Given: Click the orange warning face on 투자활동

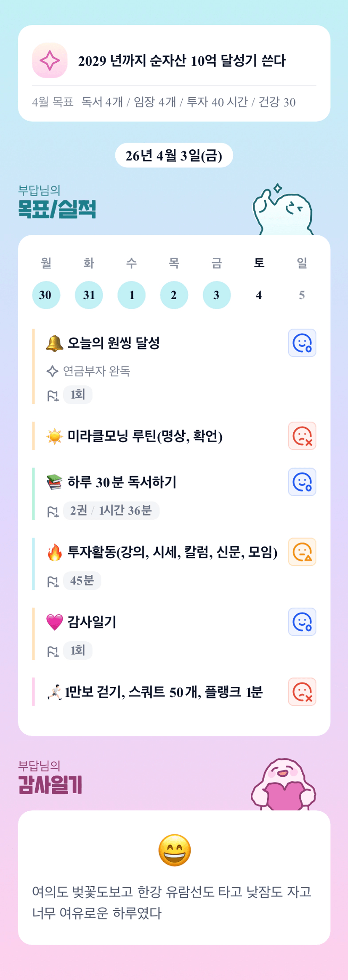Looking at the screenshot, I should tap(302, 552).
